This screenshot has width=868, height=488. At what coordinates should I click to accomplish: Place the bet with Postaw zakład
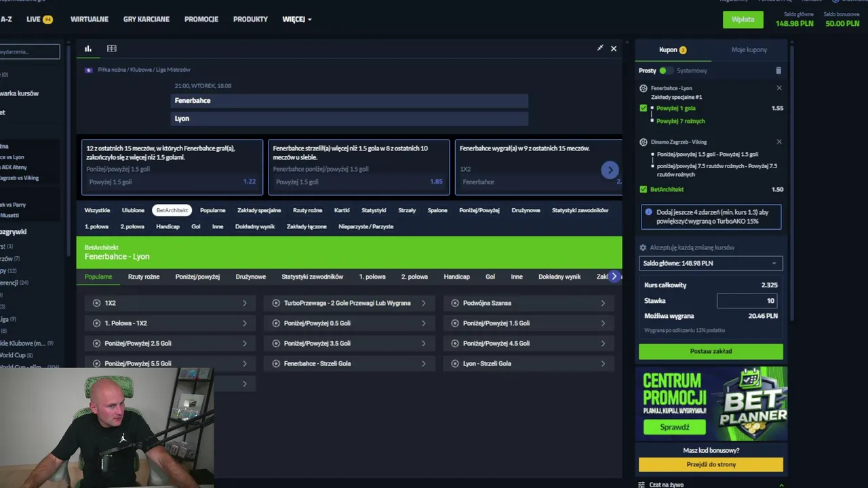pyautogui.click(x=711, y=351)
